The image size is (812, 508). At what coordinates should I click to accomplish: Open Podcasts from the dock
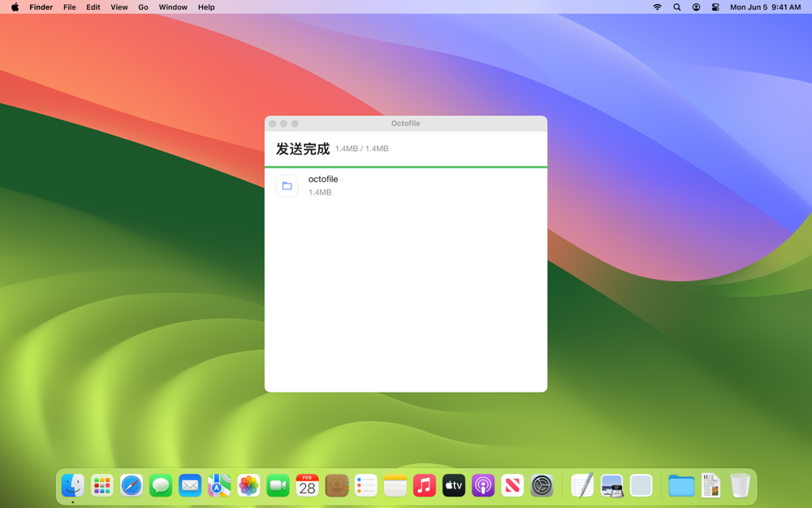tap(483, 486)
